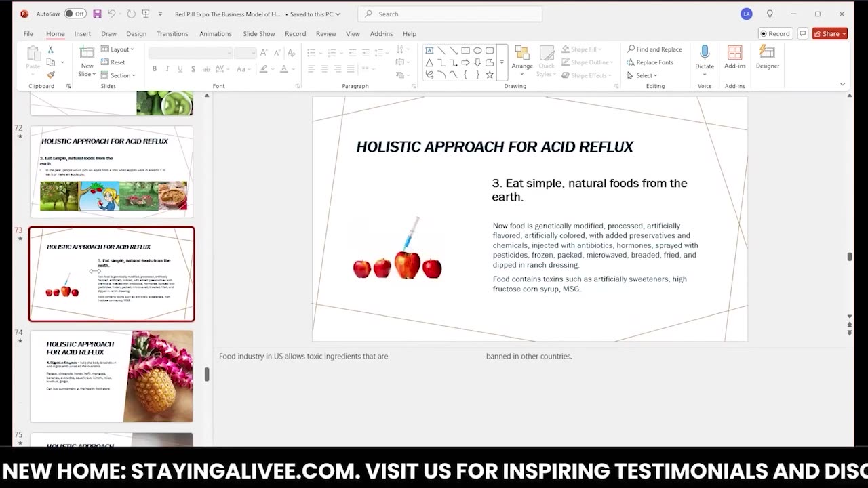Select the five-point star shape
The image size is (868, 488).
pos(490,75)
